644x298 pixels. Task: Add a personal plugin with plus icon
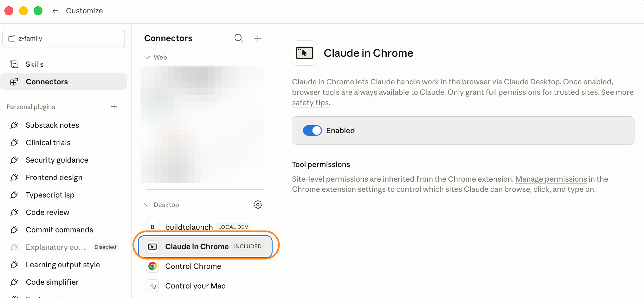(114, 107)
